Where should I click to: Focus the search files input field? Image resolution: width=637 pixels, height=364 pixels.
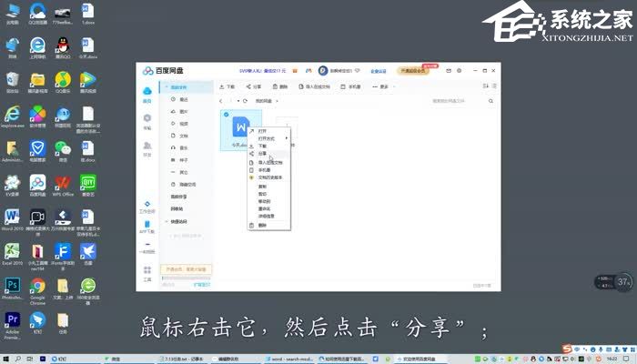457,101
